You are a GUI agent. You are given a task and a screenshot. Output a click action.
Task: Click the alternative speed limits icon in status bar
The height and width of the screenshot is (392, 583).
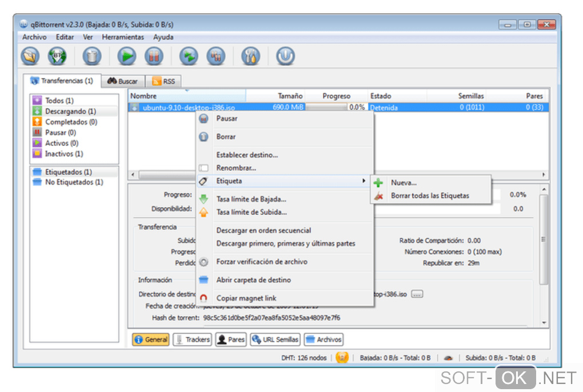point(449,358)
